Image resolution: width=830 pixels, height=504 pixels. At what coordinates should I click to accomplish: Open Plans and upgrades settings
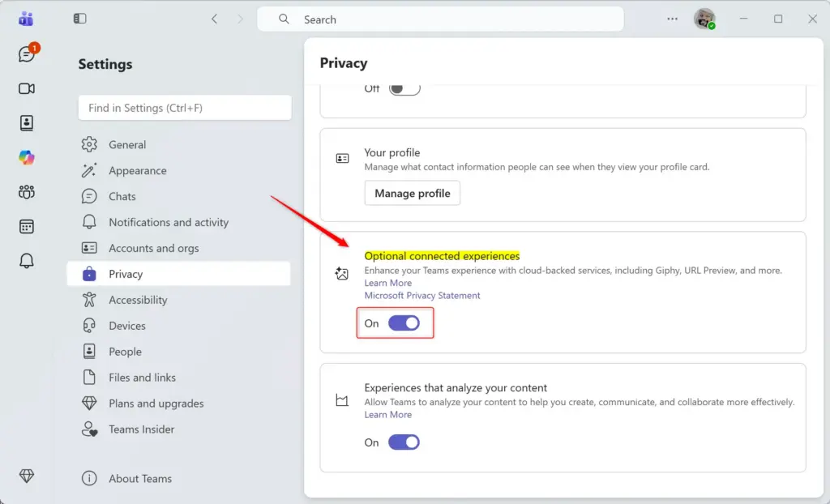tap(179, 404)
